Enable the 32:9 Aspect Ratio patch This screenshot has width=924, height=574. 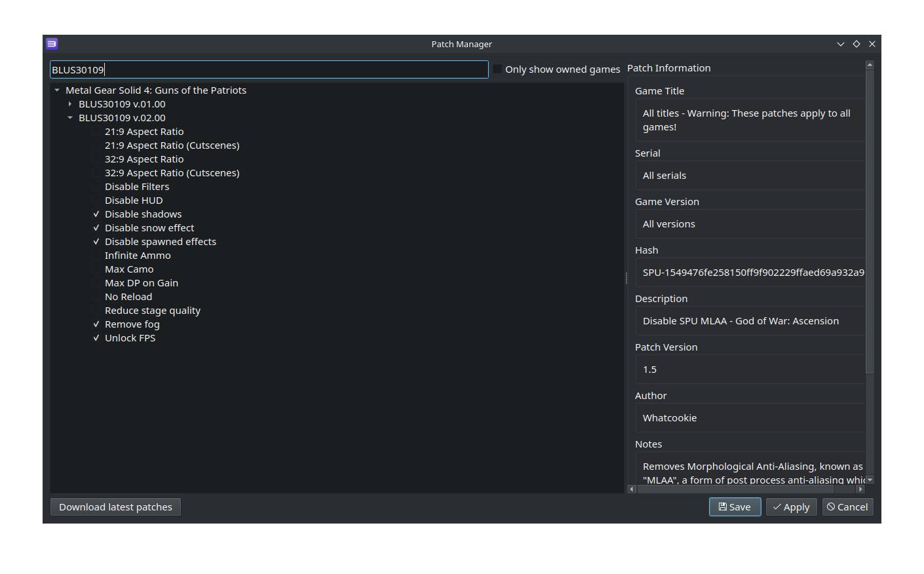[96, 159]
